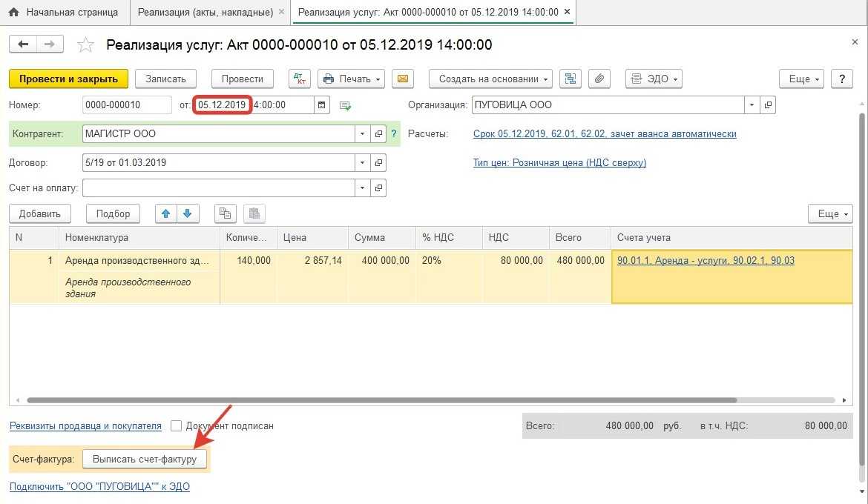Open the ЭДО dropdown menu

653,79
